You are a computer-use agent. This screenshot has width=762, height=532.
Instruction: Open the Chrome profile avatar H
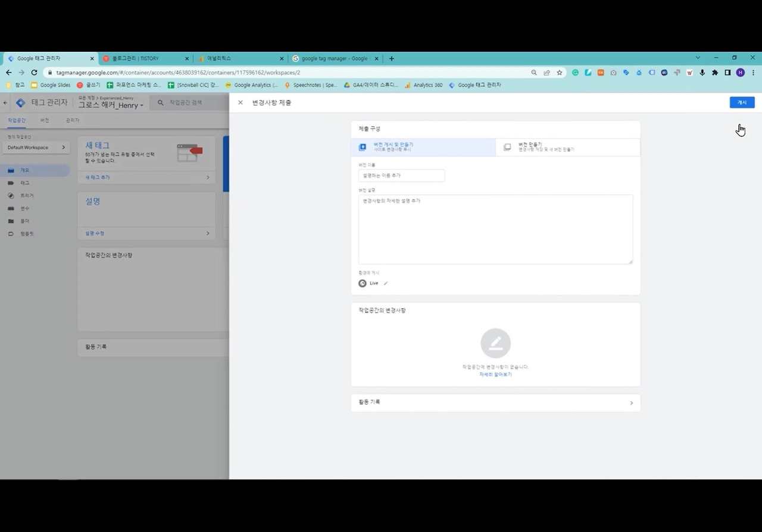point(740,73)
